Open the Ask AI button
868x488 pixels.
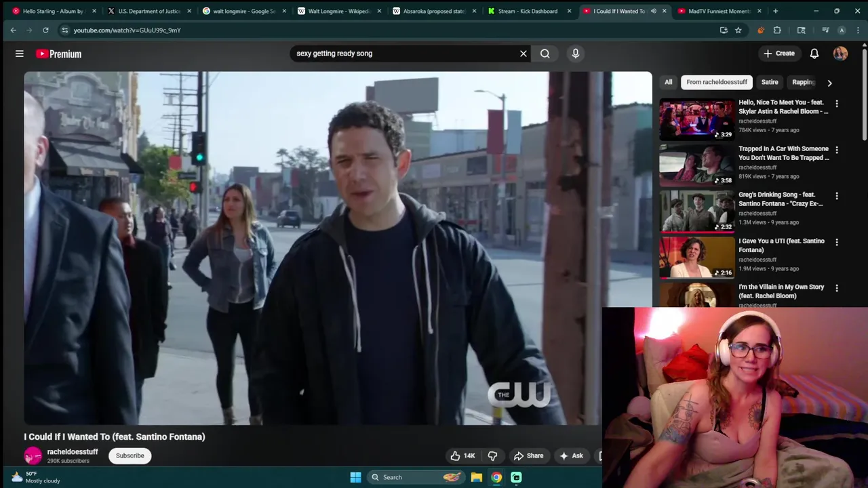pos(571,455)
